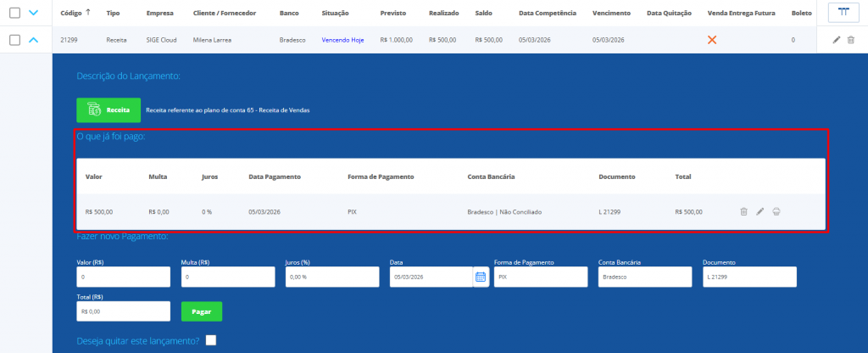Check 'Deseja quitar este lançamento?' checkbox
This screenshot has width=868, height=353.
[211, 340]
